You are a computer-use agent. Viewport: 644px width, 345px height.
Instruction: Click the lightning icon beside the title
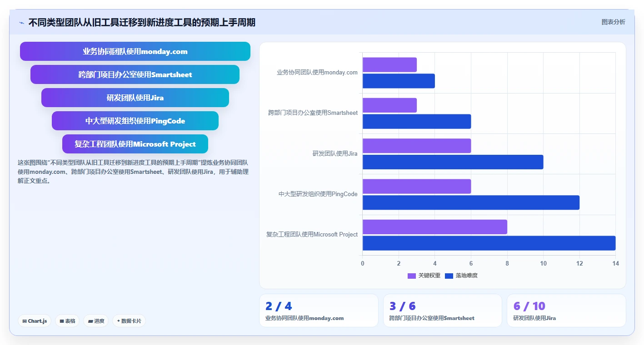pyautogui.click(x=22, y=23)
